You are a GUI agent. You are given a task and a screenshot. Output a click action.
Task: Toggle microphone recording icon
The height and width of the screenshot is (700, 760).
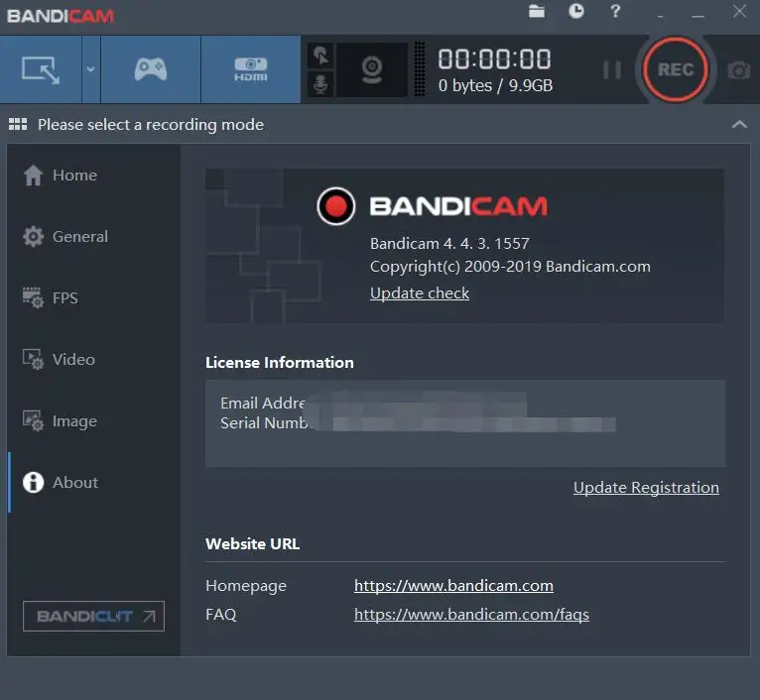tap(320, 84)
